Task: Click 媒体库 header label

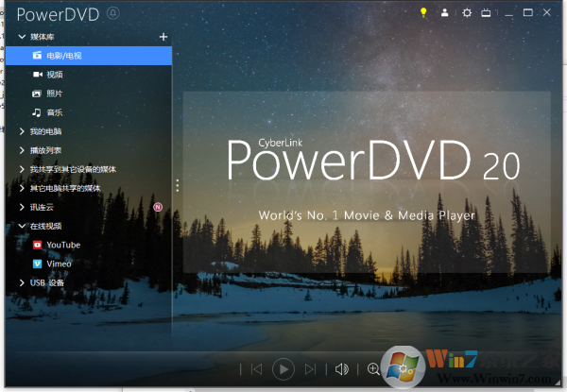Action: tap(43, 37)
